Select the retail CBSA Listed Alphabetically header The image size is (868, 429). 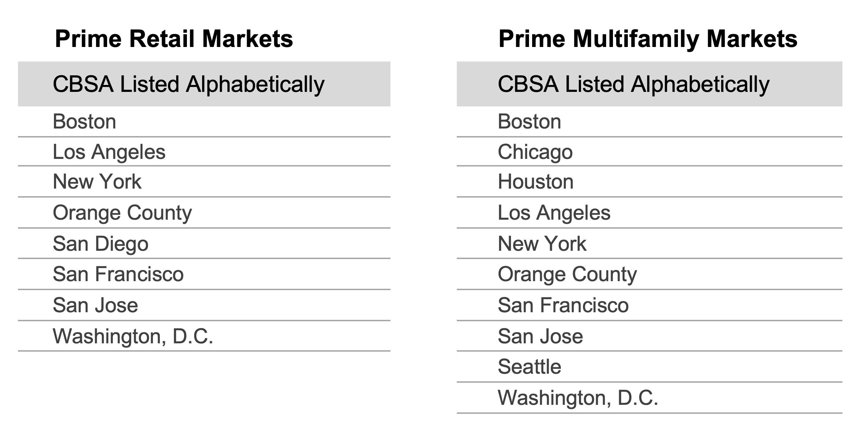(x=204, y=84)
